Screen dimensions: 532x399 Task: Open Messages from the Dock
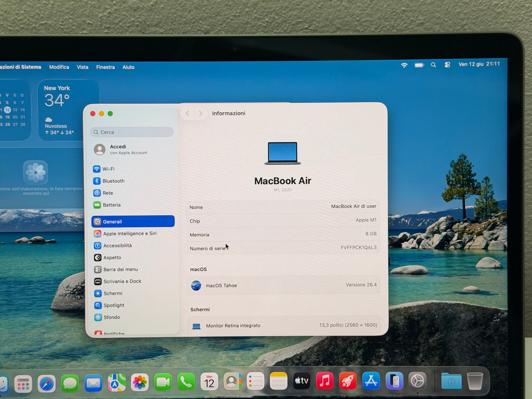coord(70,384)
